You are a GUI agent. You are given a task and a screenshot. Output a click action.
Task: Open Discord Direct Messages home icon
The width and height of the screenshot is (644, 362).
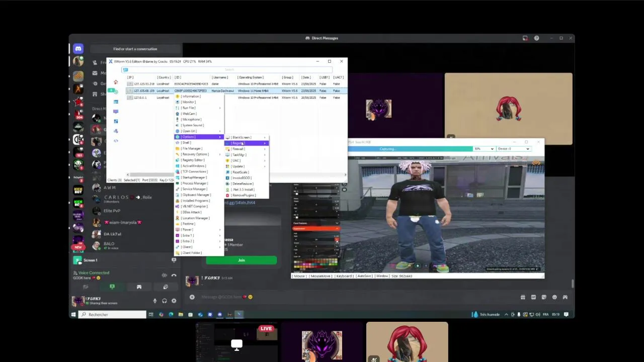(x=78, y=49)
